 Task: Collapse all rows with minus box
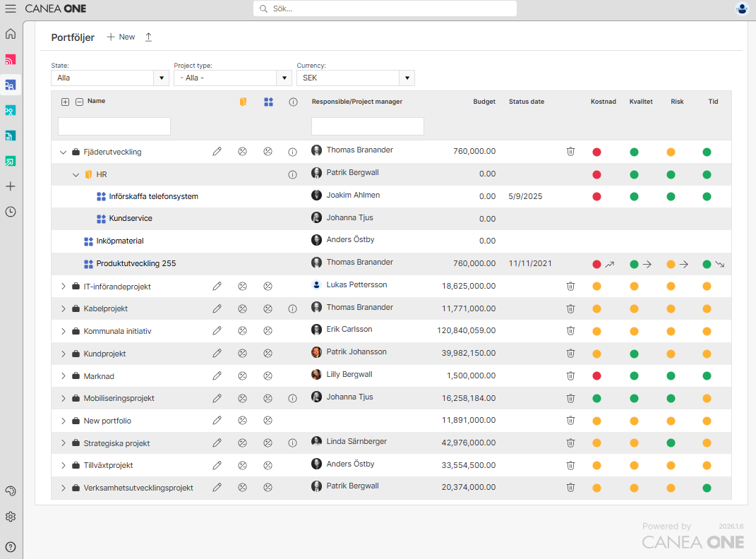tap(80, 102)
